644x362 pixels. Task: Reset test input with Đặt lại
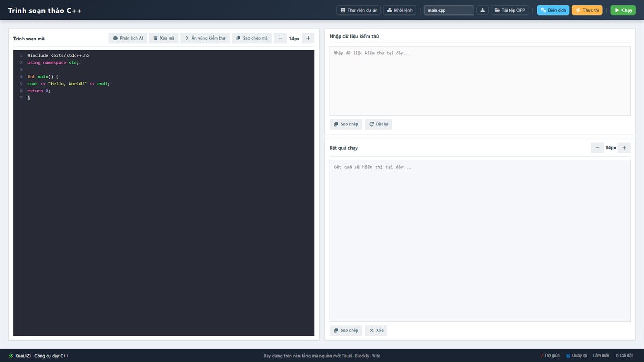tap(378, 124)
